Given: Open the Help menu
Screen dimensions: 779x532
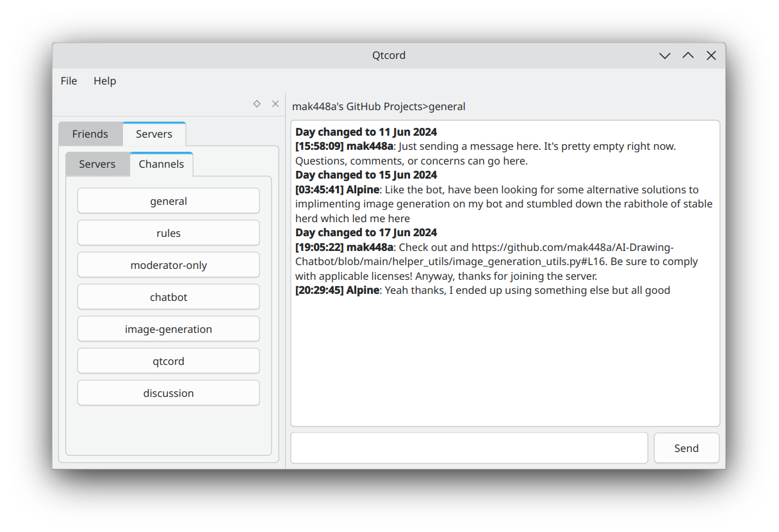Looking at the screenshot, I should click(x=105, y=81).
